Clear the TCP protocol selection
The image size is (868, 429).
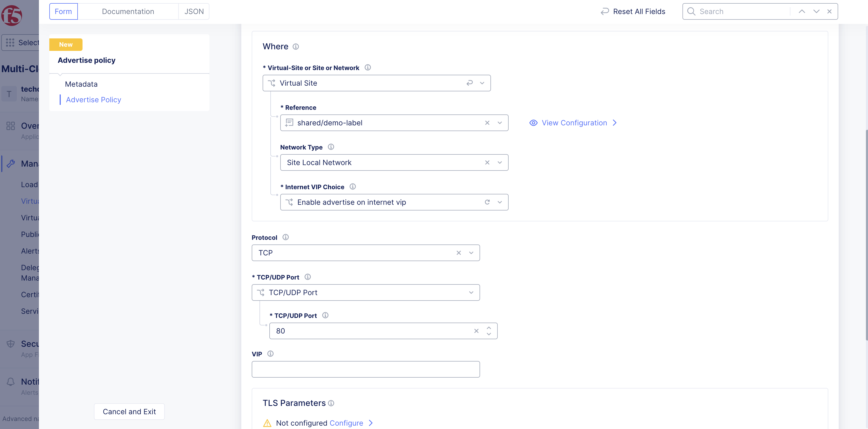458,253
